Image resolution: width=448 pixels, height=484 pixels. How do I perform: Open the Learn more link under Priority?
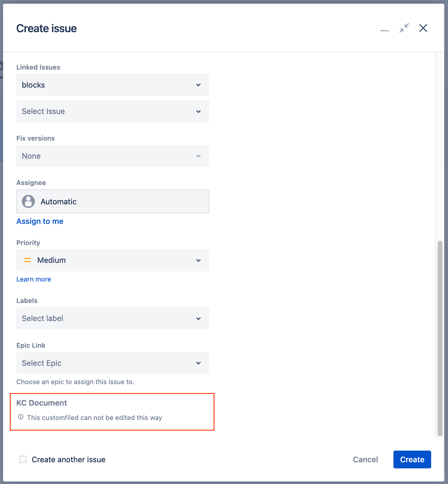[34, 279]
